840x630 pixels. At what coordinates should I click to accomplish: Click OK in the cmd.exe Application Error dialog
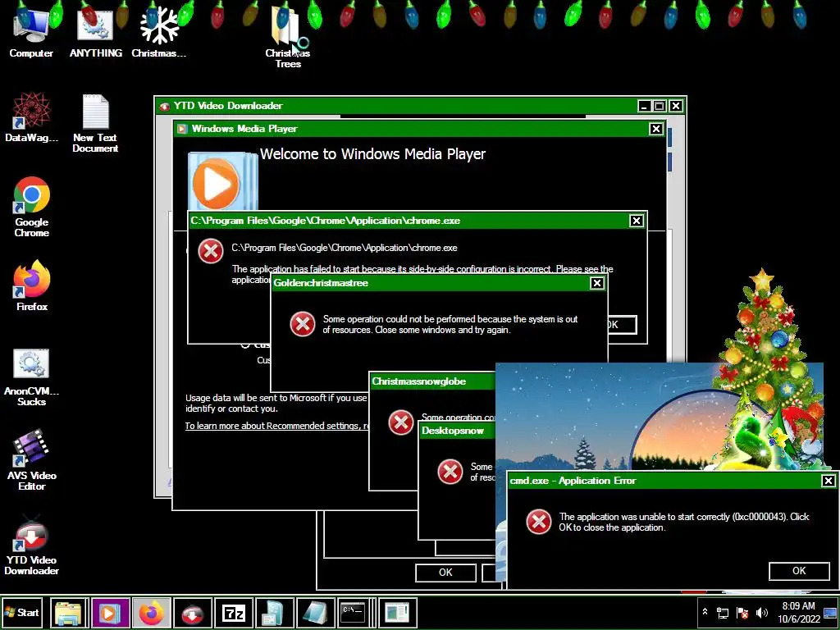coord(799,571)
